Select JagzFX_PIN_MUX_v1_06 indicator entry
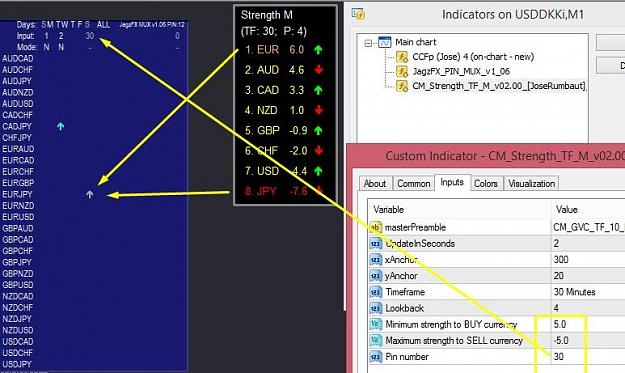This screenshot has width=625, height=373. pyautogui.click(x=461, y=72)
